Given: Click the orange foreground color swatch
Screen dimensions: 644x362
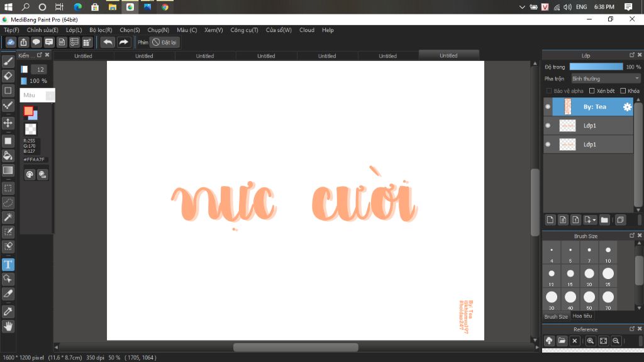Looking at the screenshot, I should (28, 111).
